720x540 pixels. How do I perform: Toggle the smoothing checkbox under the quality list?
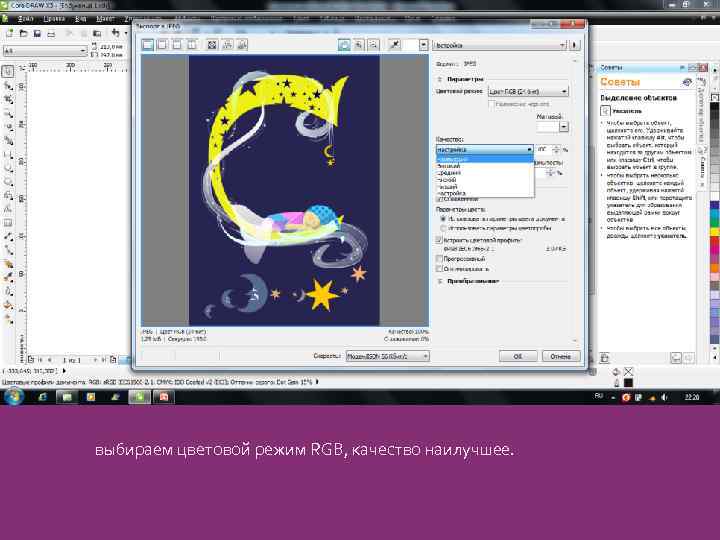pos(439,199)
